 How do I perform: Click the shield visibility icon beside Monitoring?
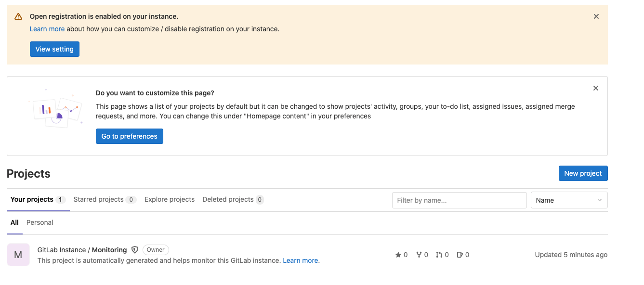pyautogui.click(x=135, y=250)
